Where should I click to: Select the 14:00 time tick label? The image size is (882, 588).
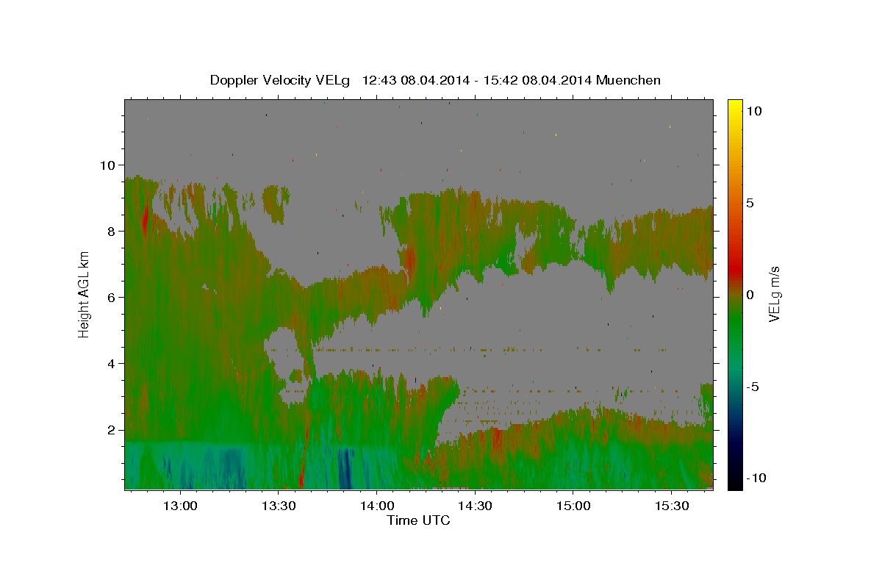[x=376, y=506]
